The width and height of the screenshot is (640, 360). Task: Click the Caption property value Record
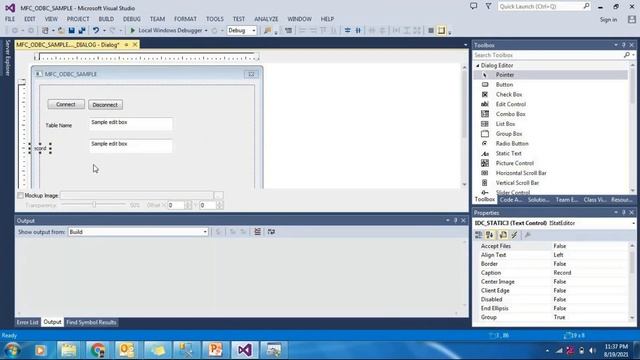[562, 273]
